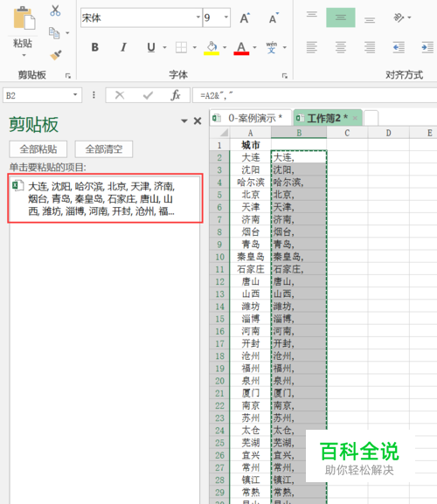Open a new blank workbook tab
Screen dimensions: 437x504
click(371, 118)
